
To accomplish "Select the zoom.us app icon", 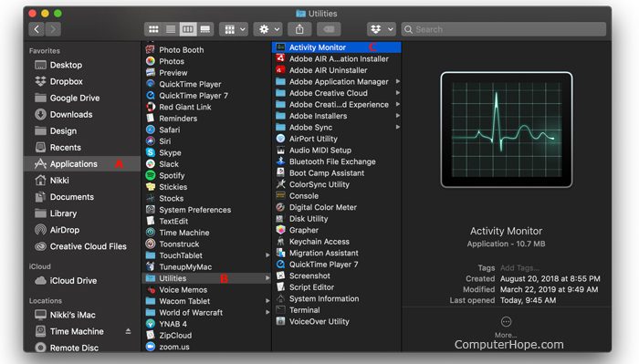I will coord(151,347).
